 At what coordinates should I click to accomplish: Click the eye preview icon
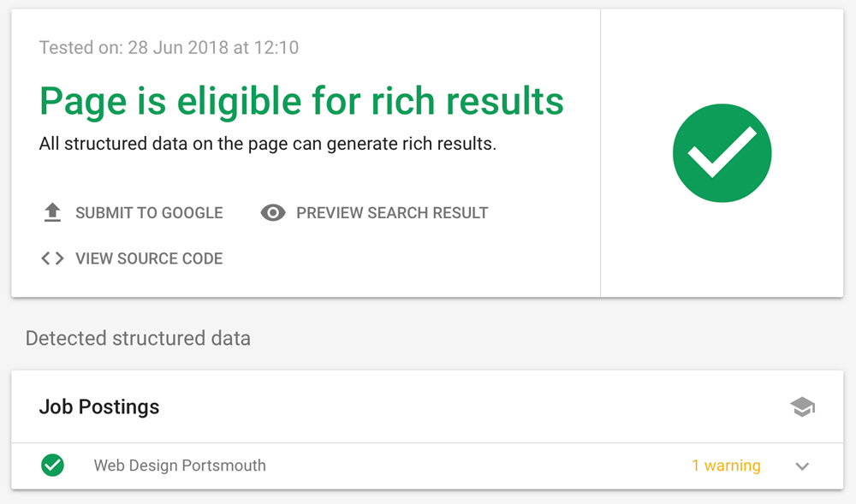click(273, 212)
